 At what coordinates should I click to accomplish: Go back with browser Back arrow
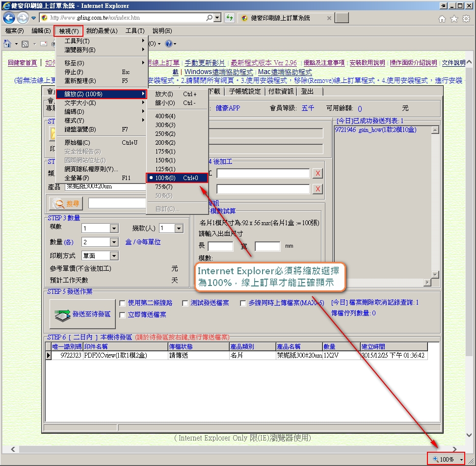click(x=9, y=18)
